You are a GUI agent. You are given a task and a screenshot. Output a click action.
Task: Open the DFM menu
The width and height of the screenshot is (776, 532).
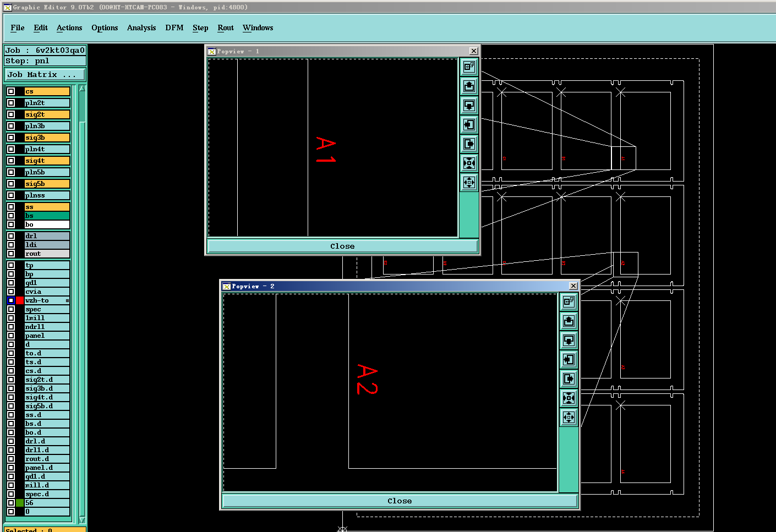pos(174,28)
